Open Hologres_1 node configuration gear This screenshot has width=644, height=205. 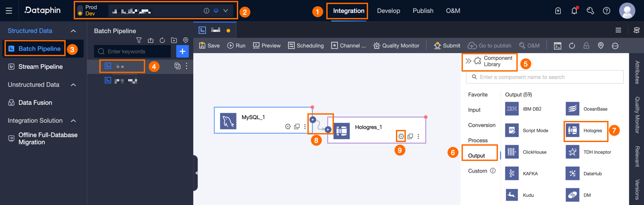pos(401,136)
